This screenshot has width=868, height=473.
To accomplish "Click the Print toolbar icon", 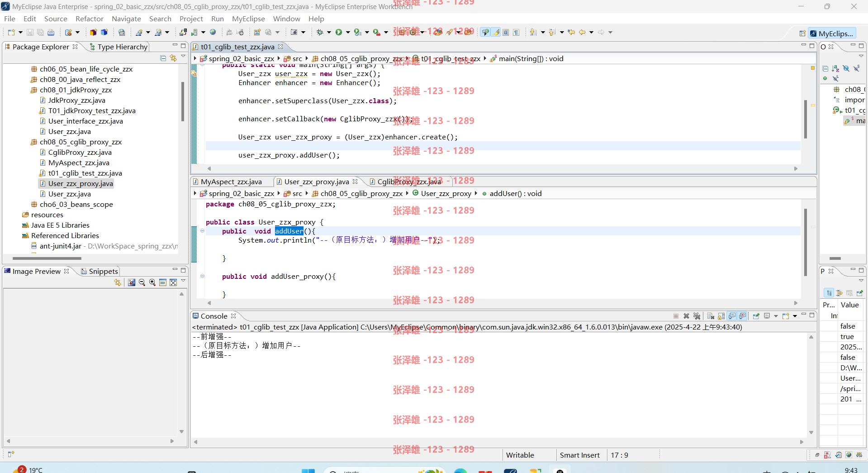I will [x=51, y=32].
